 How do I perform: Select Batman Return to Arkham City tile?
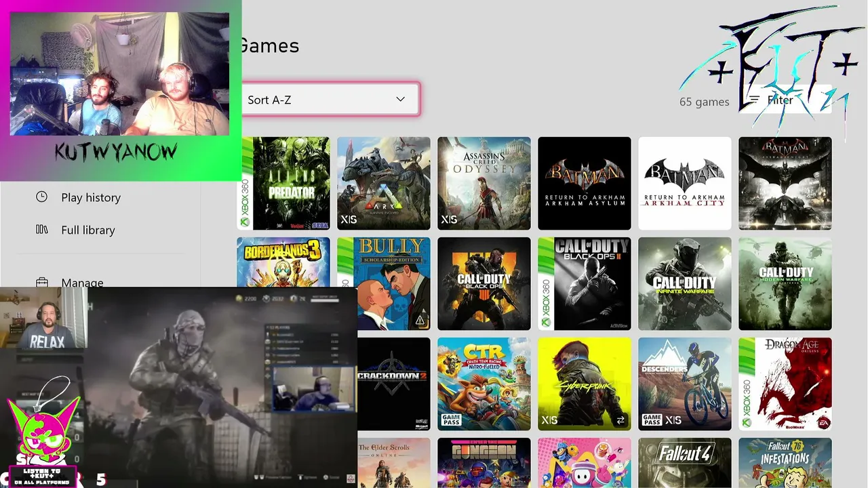685,184
